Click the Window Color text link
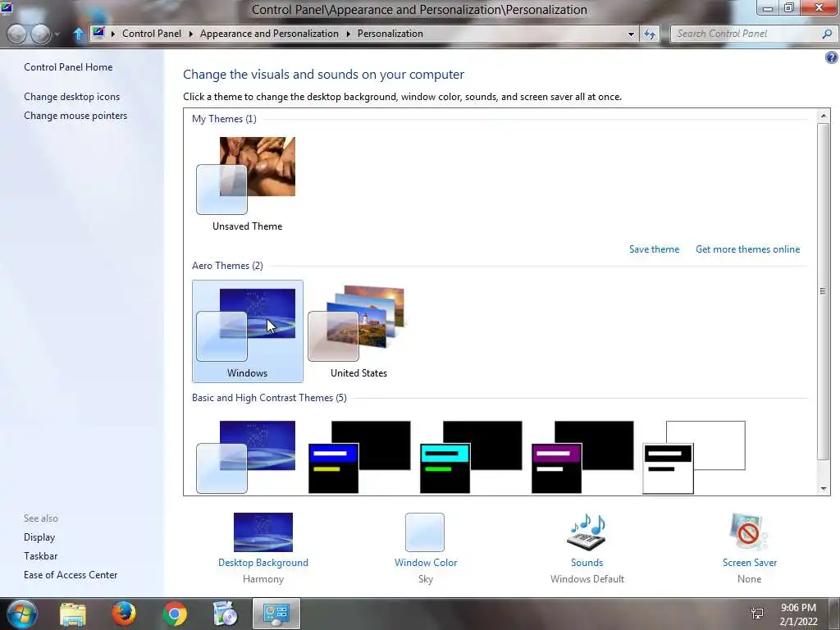 (426, 563)
